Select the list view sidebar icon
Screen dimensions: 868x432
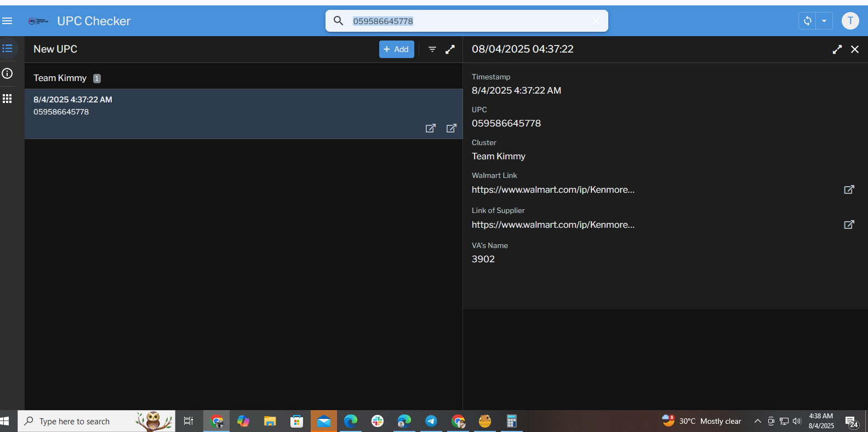(x=7, y=49)
